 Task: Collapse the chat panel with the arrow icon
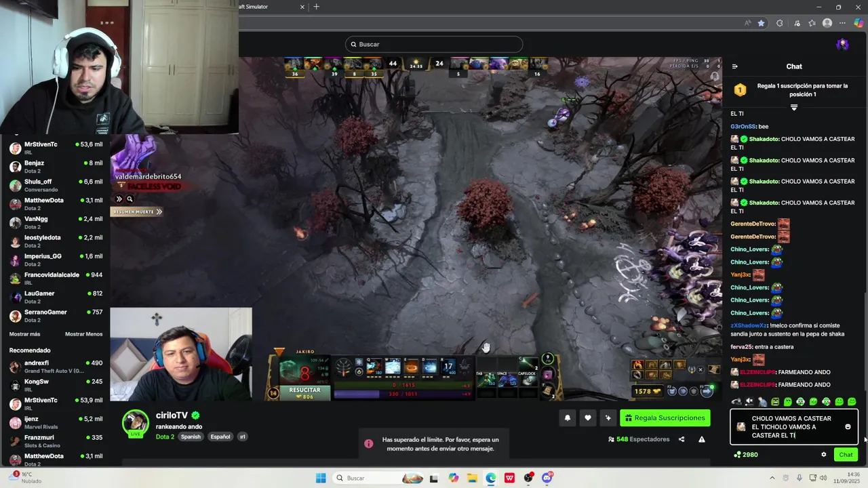[x=734, y=66]
